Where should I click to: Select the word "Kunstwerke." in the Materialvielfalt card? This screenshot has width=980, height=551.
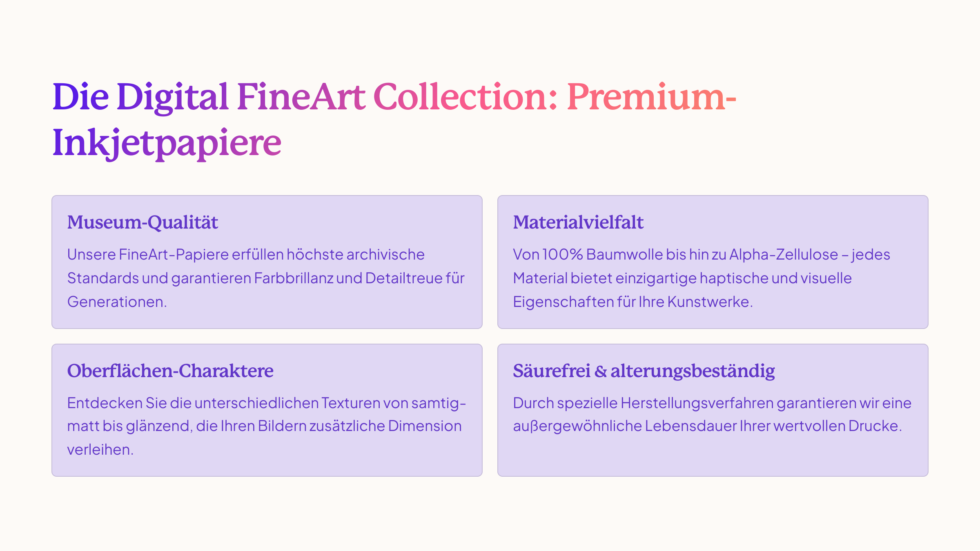pos(710,302)
